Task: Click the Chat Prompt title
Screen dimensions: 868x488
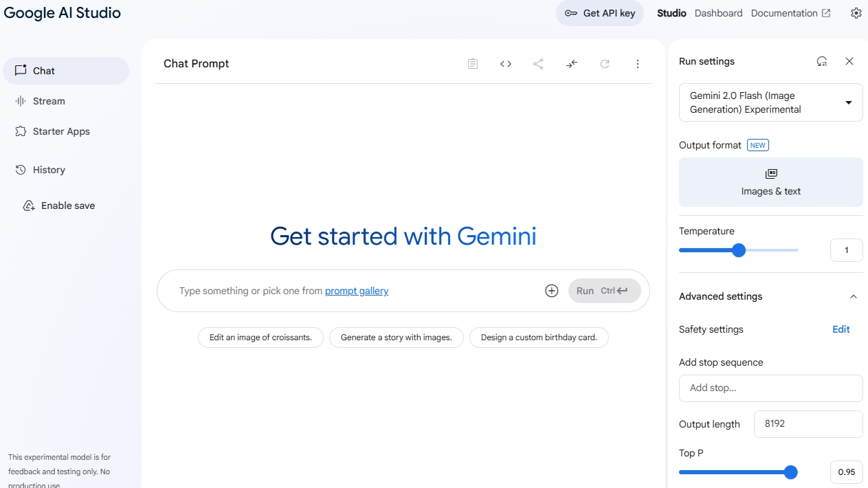Action: pos(197,64)
